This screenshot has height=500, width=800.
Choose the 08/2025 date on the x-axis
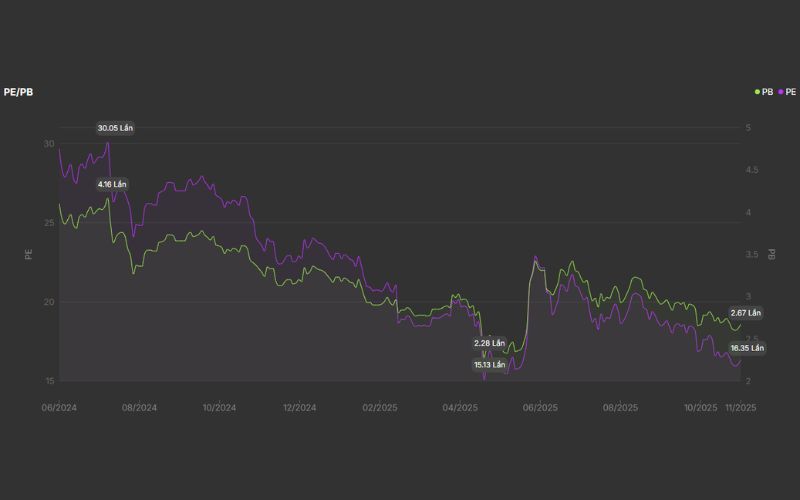click(x=620, y=408)
